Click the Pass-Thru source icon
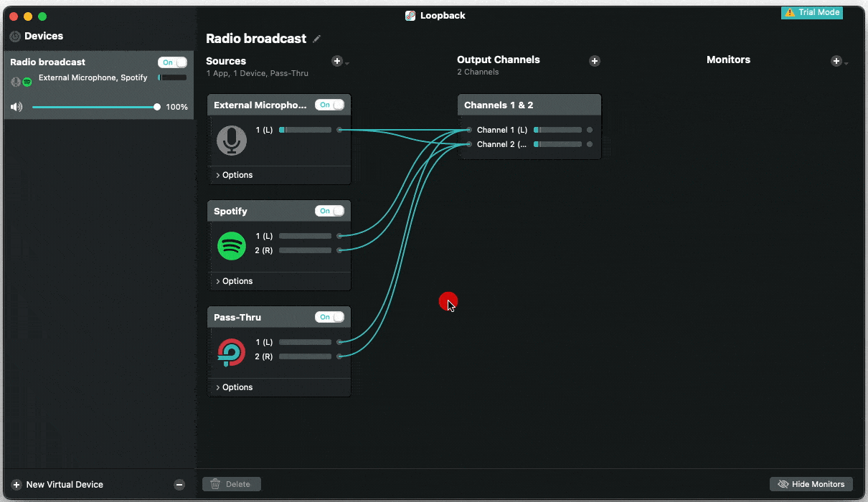Viewport: 868px width, 502px height. (x=232, y=352)
